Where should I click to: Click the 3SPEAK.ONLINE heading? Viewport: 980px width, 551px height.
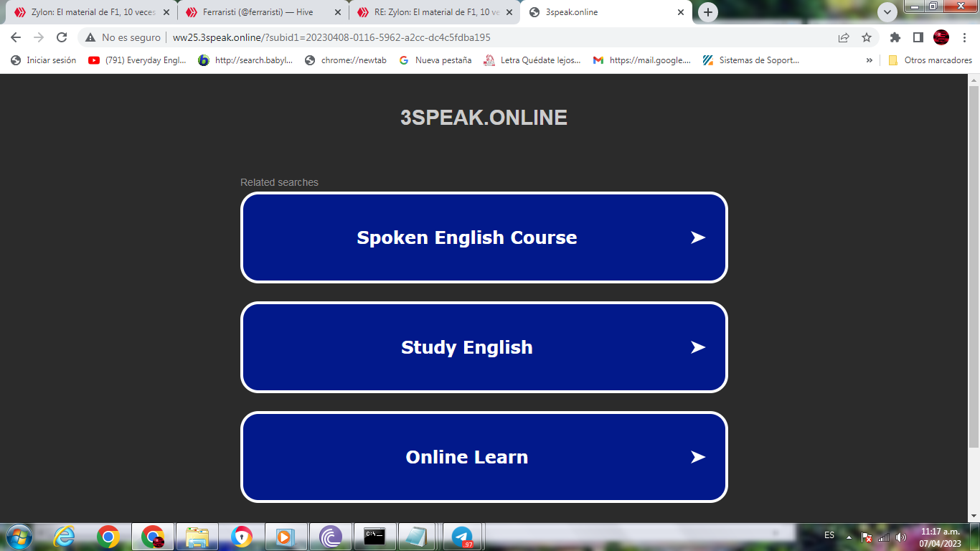(x=484, y=118)
